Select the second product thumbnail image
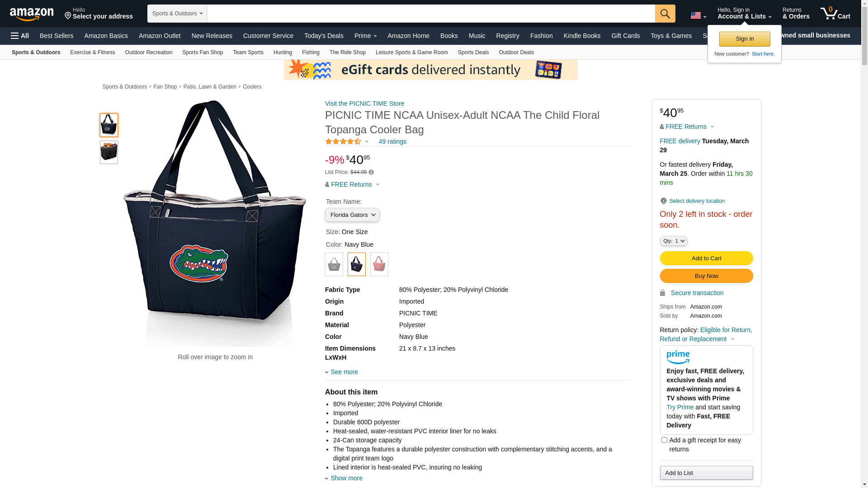Screen dimensions: 868x488 tap(109, 152)
